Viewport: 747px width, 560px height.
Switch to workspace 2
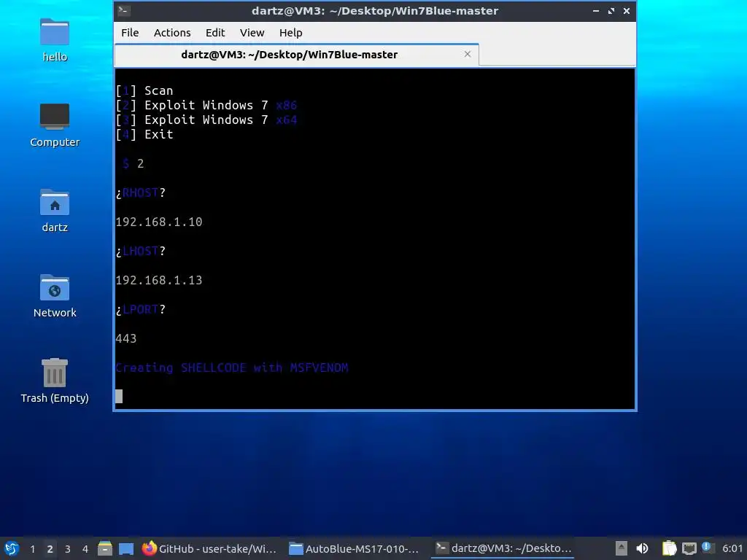coord(50,549)
